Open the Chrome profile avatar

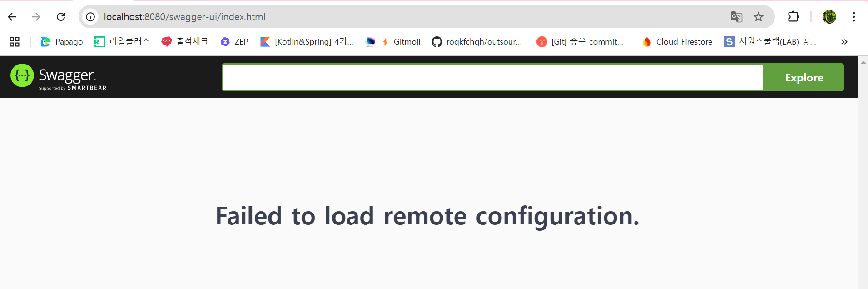[829, 17]
